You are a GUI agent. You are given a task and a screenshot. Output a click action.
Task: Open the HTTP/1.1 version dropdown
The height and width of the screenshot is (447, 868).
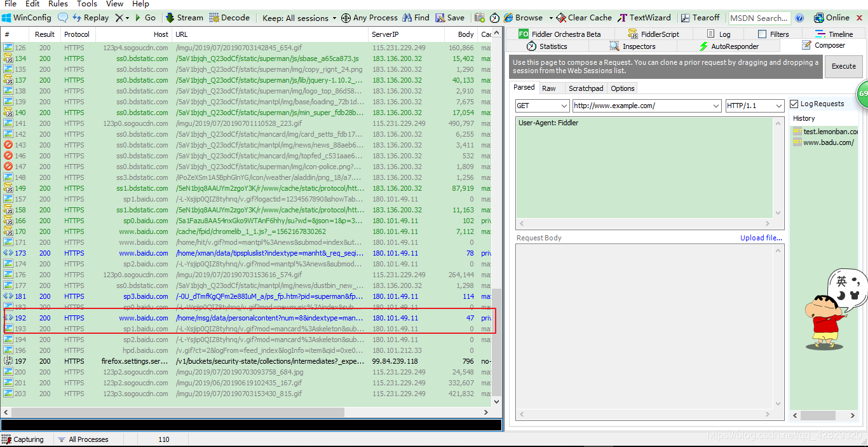pos(778,106)
